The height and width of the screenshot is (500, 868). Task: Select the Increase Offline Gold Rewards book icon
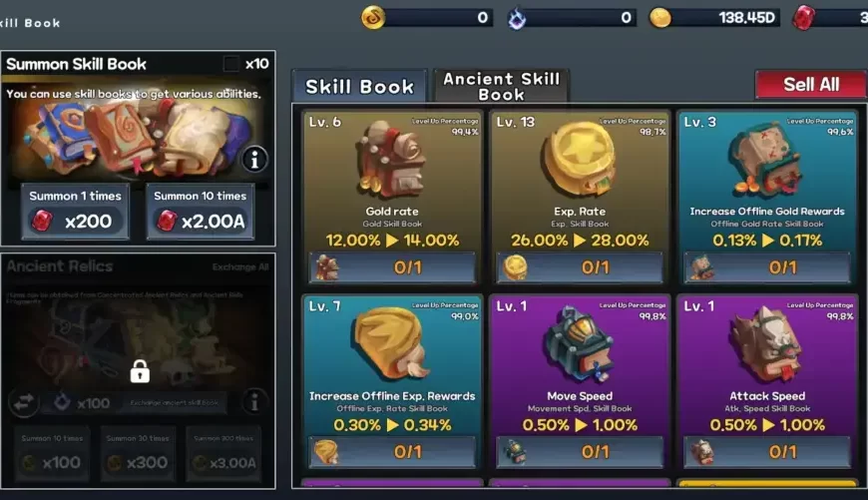(766, 161)
